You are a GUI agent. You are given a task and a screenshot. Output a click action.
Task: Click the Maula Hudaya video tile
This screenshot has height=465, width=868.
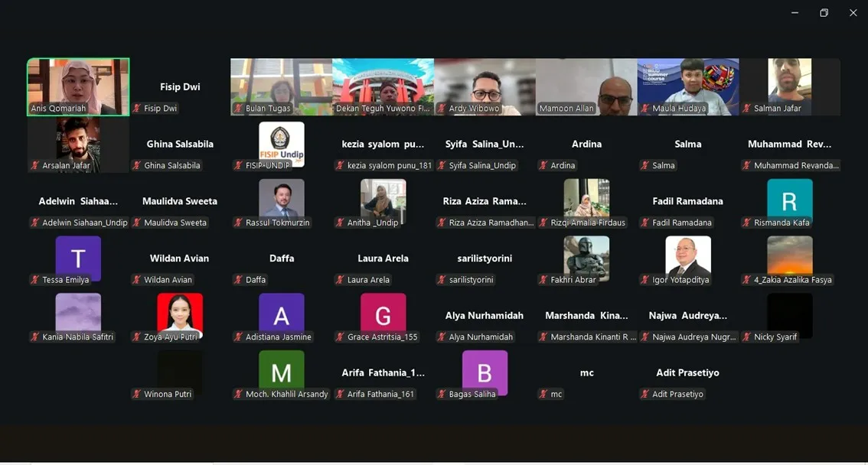pos(687,86)
